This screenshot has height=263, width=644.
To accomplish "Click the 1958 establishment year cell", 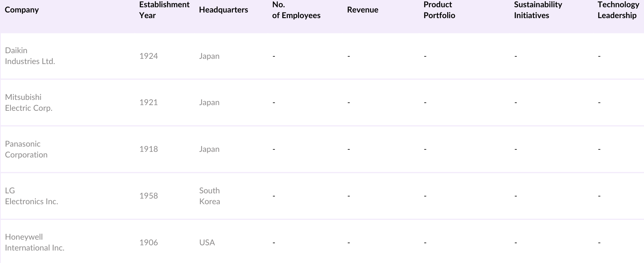I will [x=149, y=196].
